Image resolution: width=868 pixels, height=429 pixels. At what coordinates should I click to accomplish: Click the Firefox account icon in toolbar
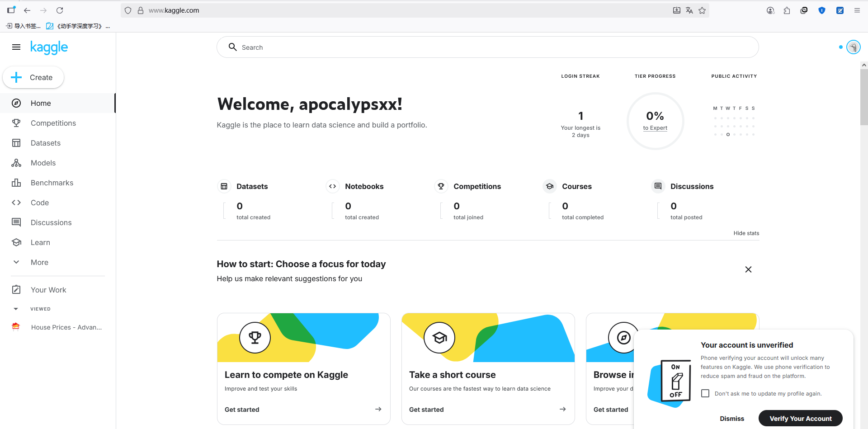pyautogui.click(x=770, y=10)
